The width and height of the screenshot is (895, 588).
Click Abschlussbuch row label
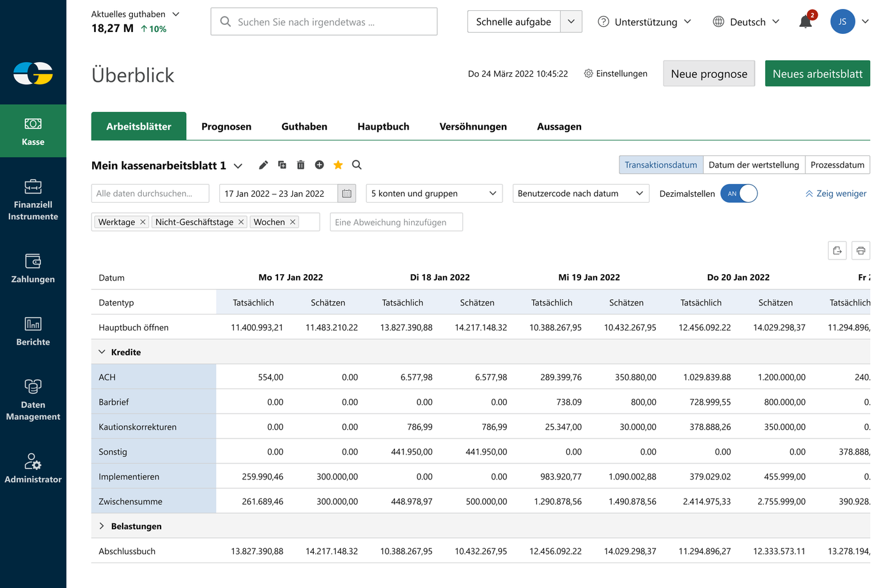(x=127, y=551)
